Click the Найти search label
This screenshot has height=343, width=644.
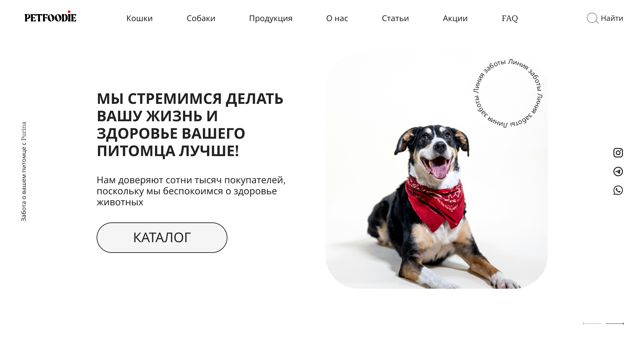pos(612,18)
